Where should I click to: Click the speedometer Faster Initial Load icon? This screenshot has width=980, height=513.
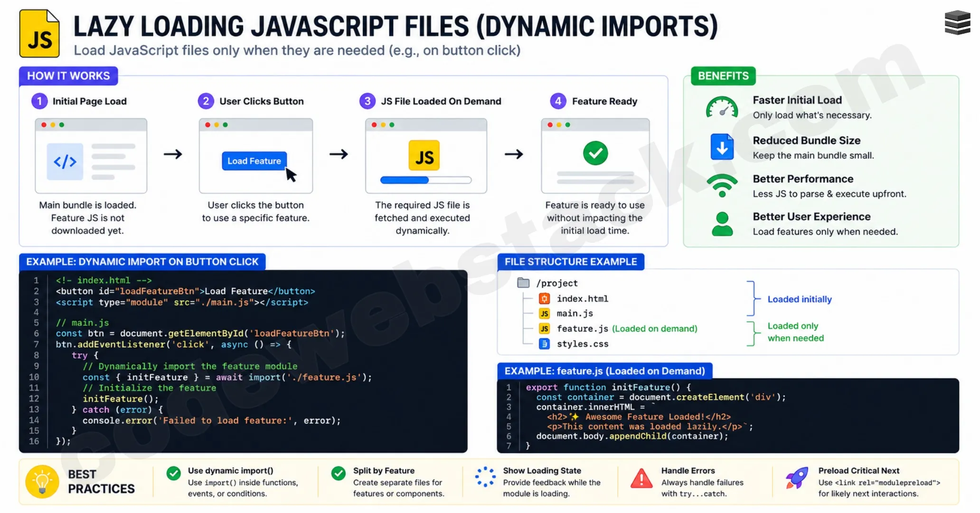pyautogui.click(x=722, y=108)
